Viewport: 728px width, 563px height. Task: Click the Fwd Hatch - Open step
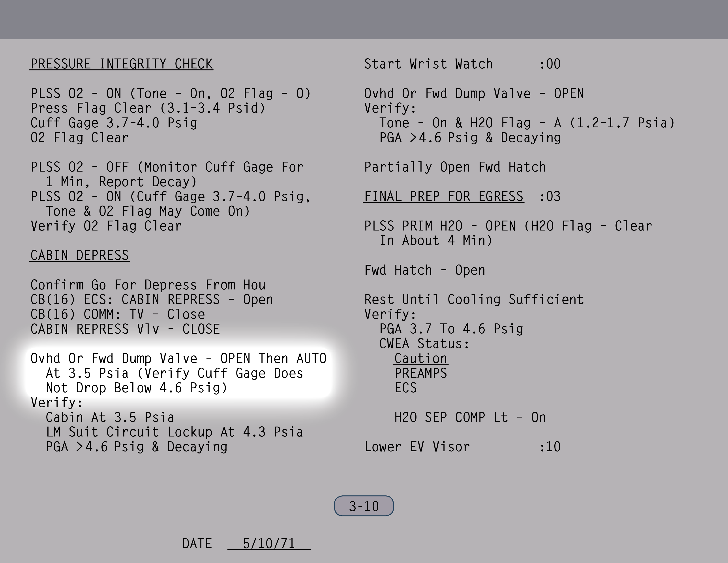click(424, 270)
